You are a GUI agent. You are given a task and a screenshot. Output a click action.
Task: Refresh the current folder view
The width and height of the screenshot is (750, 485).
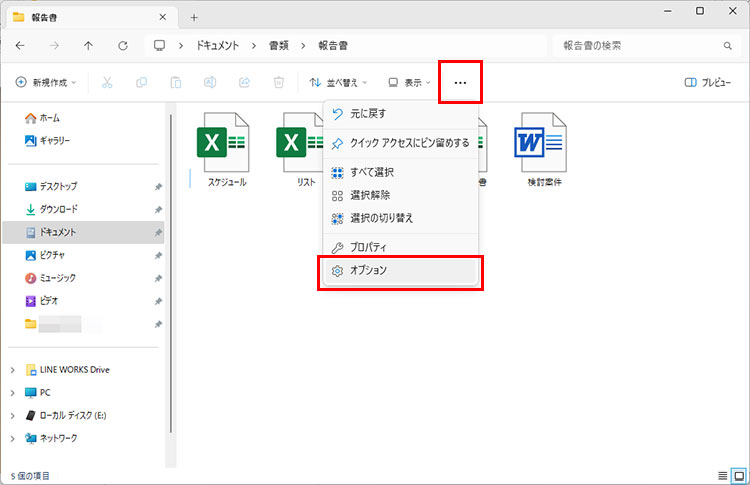pos(123,45)
